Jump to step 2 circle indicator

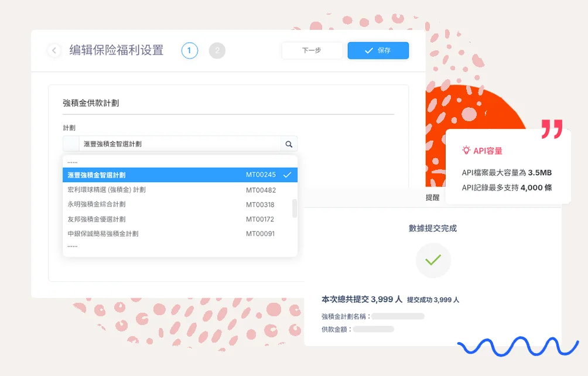tap(217, 51)
